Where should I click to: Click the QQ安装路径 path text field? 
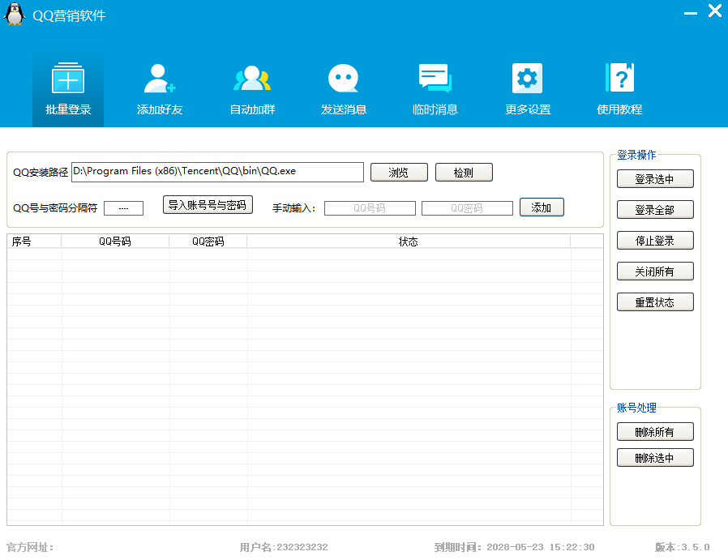tap(217, 172)
